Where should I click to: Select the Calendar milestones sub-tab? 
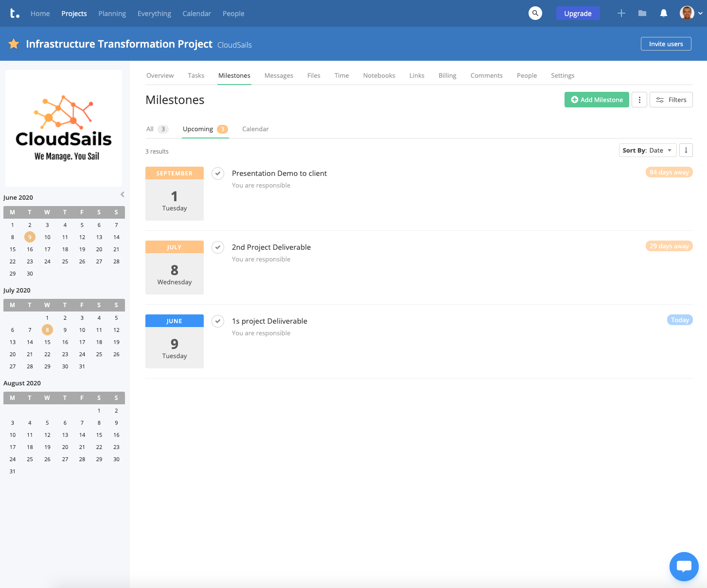pos(255,129)
